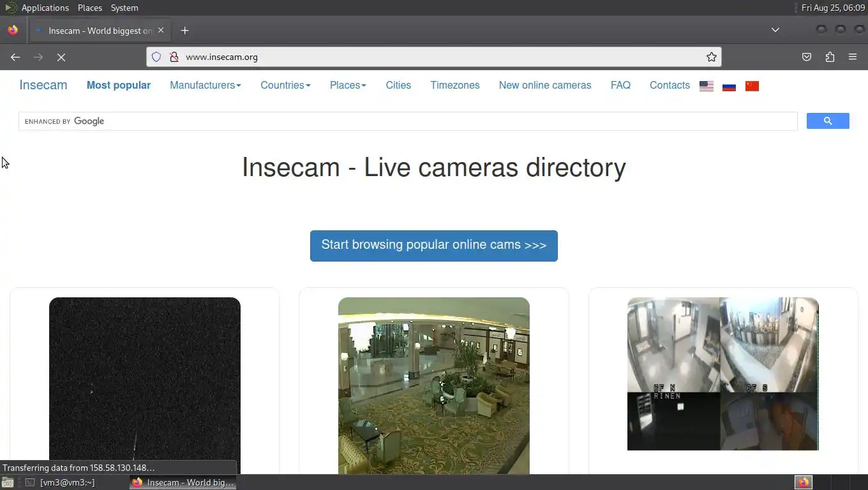Switch language to Russian flag
The height and width of the screenshot is (490, 868).
click(730, 86)
